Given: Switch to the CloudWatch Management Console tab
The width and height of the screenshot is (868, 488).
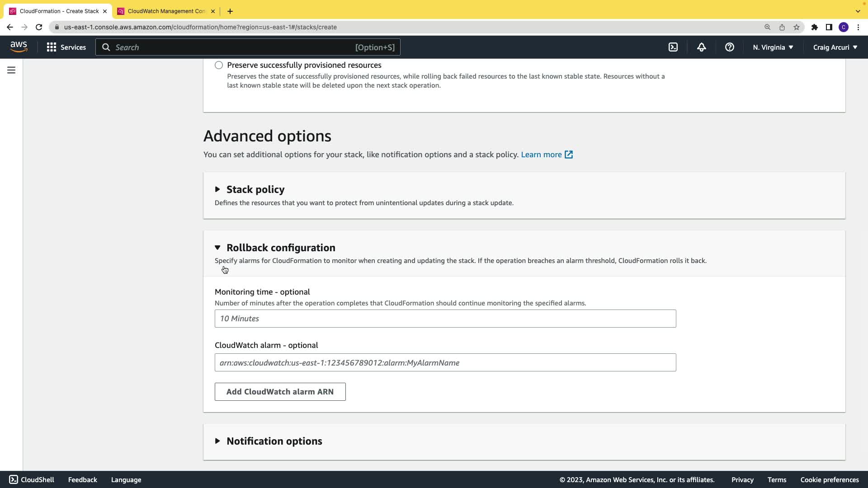Looking at the screenshot, I should click(x=165, y=11).
